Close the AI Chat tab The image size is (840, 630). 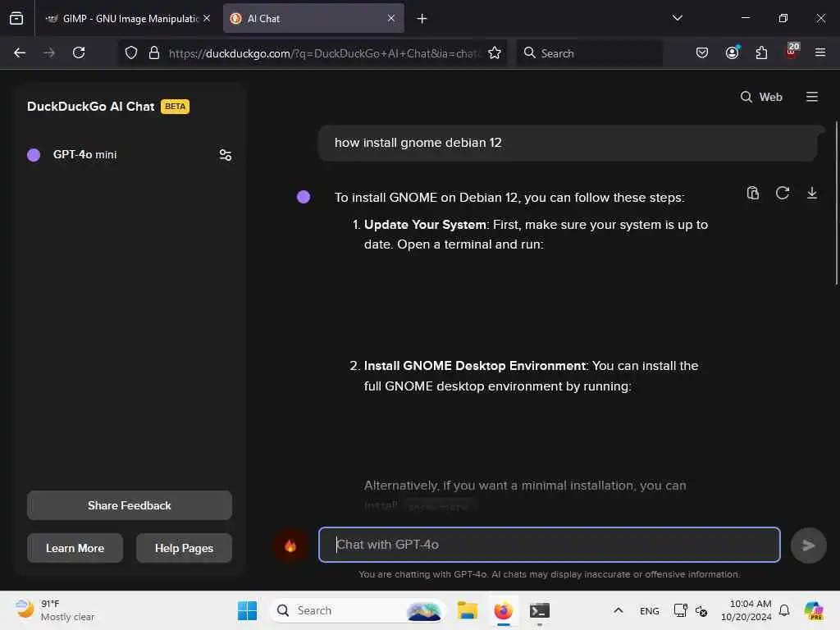391,18
